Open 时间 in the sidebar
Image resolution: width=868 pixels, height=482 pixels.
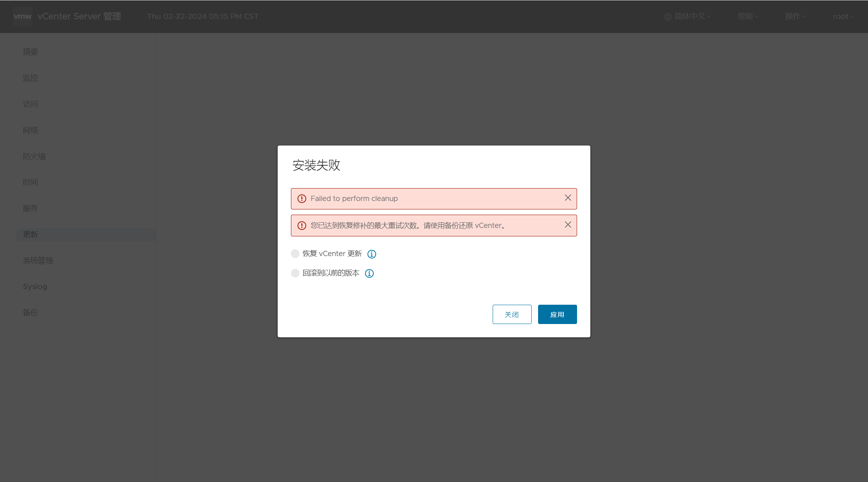[x=30, y=182]
